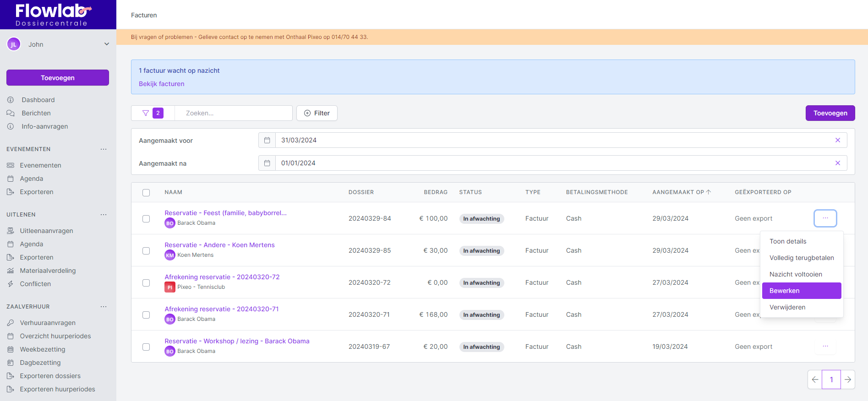Go to previous page arrow
Screen dimensions: 868x401
(x=815, y=379)
